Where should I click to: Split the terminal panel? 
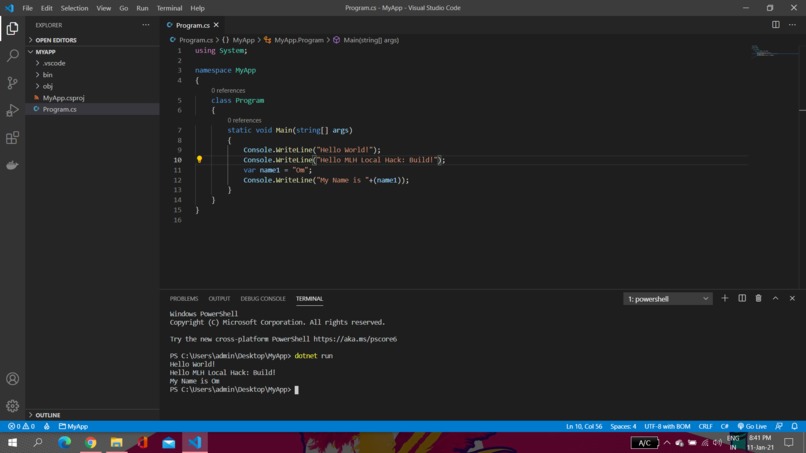click(742, 298)
